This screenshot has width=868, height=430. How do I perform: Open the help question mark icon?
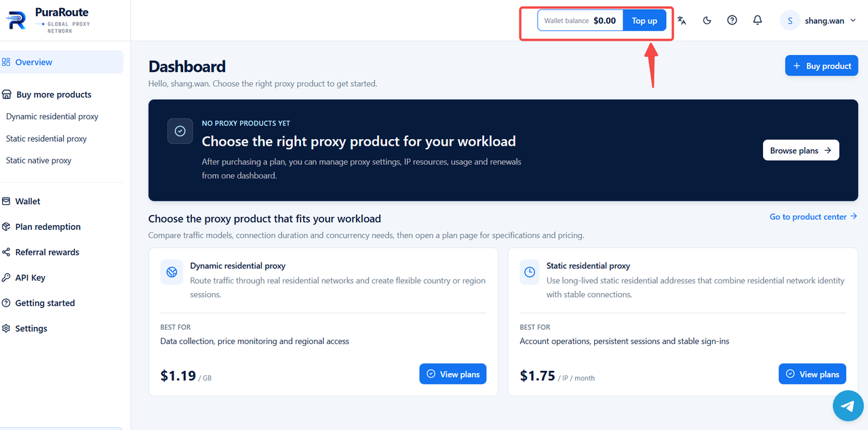[x=732, y=20]
